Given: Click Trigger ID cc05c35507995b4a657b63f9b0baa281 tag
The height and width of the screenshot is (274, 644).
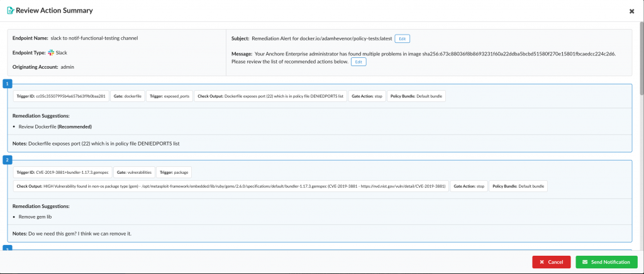Looking at the screenshot, I should (x=61, y=96).
